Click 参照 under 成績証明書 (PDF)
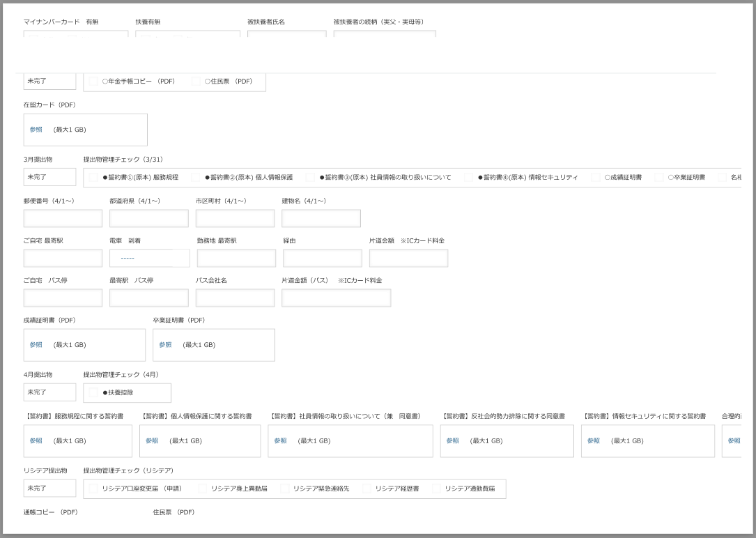Image resolution: width=756 pixels, height=538 pixels. pos(36,345)
